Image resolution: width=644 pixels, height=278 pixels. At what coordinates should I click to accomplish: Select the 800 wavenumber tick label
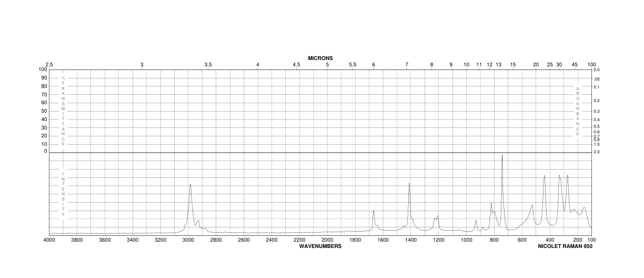coord(494,240)
